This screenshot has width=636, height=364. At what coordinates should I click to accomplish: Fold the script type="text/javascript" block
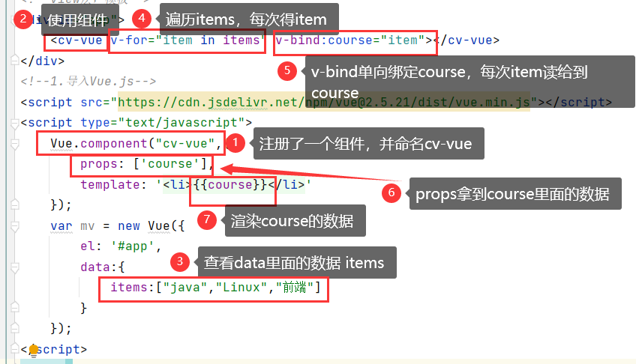(x=15, y=123)
